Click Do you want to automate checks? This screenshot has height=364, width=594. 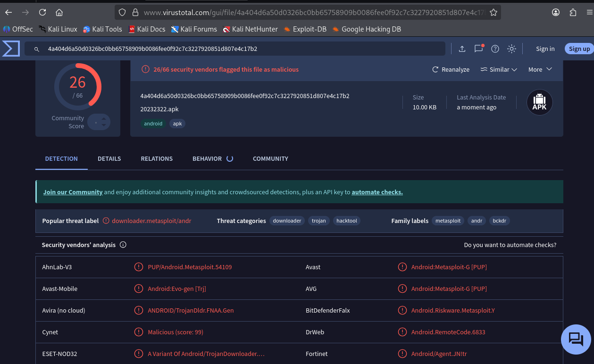510,245
